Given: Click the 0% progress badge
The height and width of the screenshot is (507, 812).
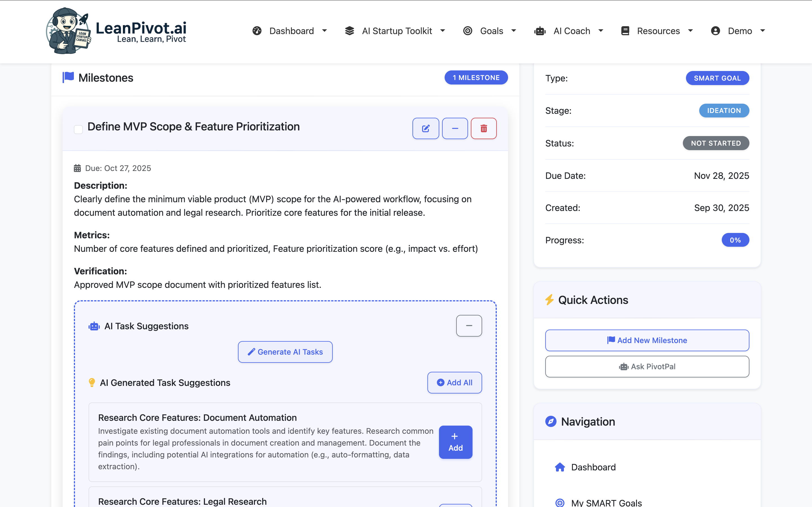Looking at the screenshot, I should pos(735,240).
